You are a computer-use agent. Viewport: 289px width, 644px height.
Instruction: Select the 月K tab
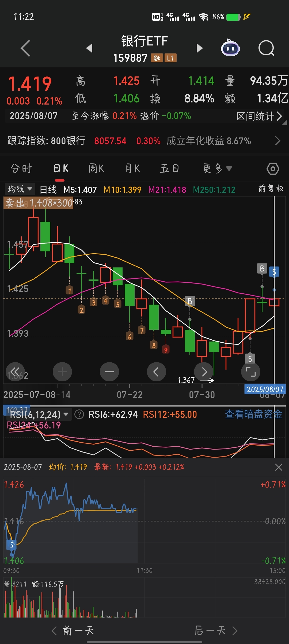tap(133, 168)
